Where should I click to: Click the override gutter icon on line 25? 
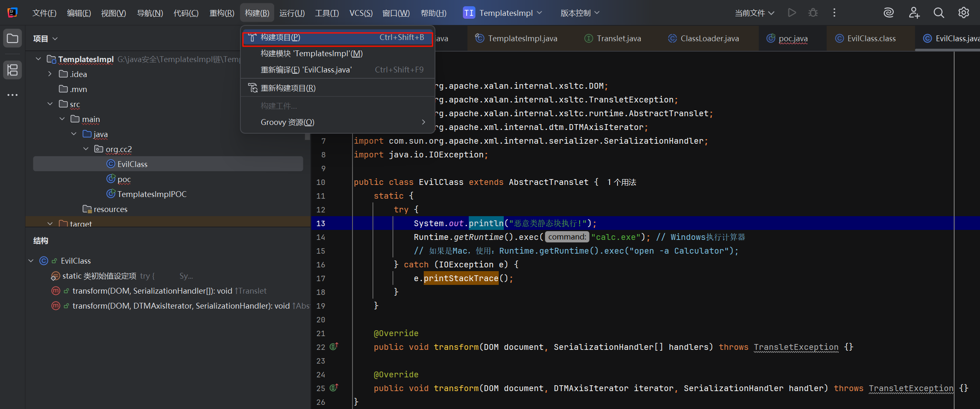tap(334, 388)
